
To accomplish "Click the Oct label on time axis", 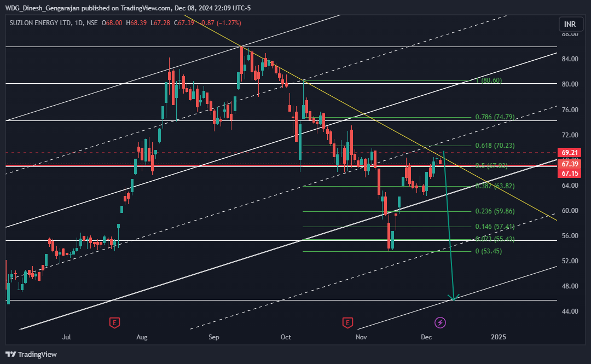I will (x=286, y=337).
